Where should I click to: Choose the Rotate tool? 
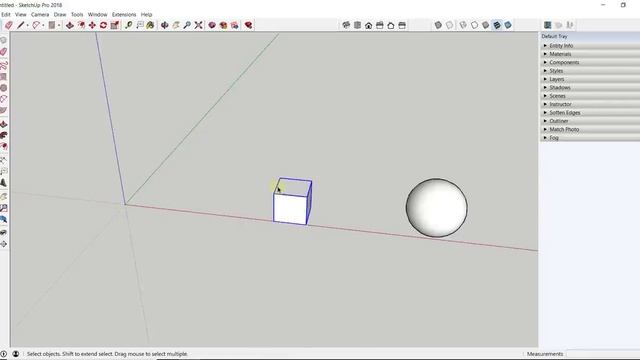103,25
